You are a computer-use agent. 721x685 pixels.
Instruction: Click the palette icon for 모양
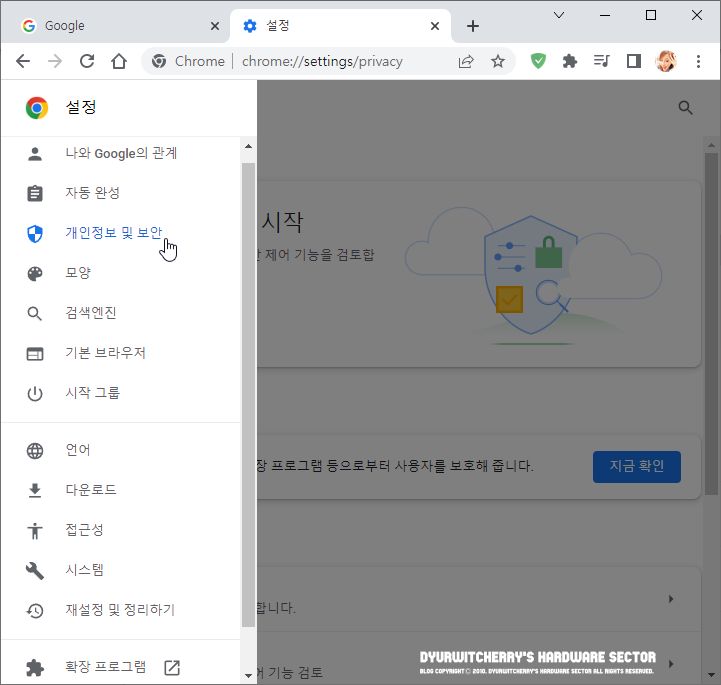point(35,274)
